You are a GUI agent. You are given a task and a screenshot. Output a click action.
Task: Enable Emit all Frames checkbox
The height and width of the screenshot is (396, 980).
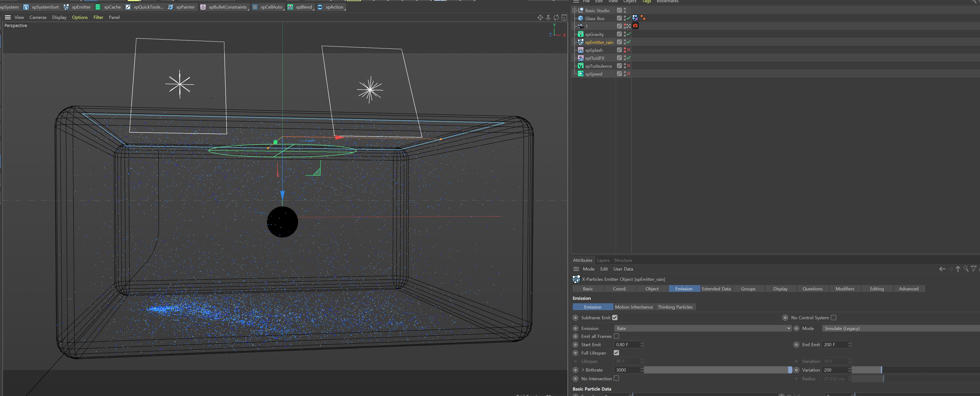(x=616, y=336)
